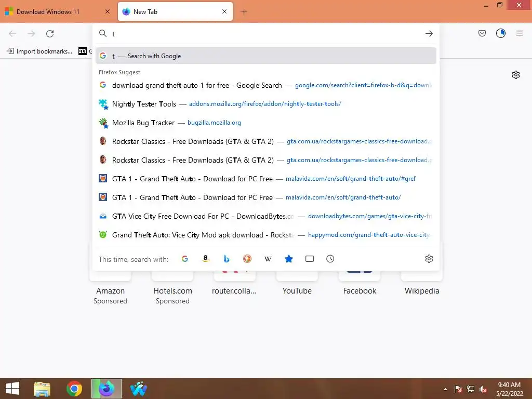Search this time with Google icon
Image resolution: width=532 pixels, height=399 pixels.
point(185,259)
